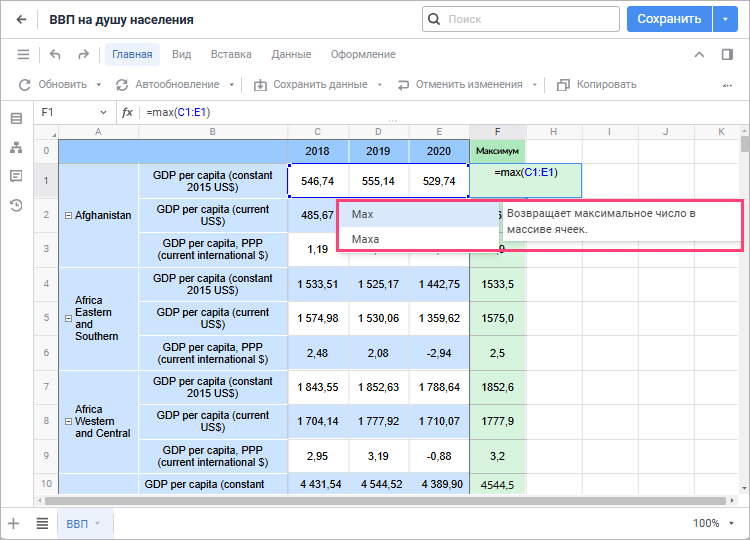Add a new sheet with plus icon
750x540 pixels.
(14, 523)
